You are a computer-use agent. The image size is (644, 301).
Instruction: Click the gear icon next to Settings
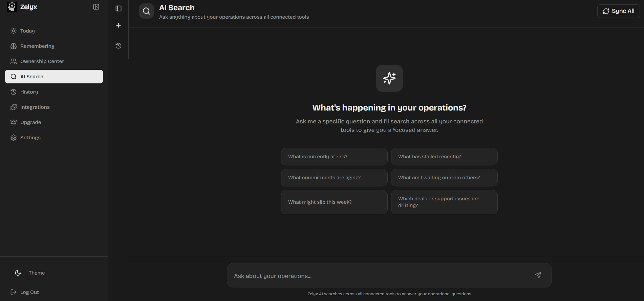14,138
